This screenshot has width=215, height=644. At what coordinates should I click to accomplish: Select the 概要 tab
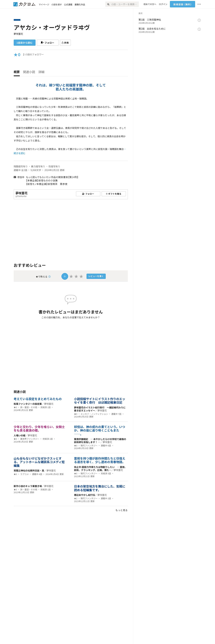click(17, 72)
